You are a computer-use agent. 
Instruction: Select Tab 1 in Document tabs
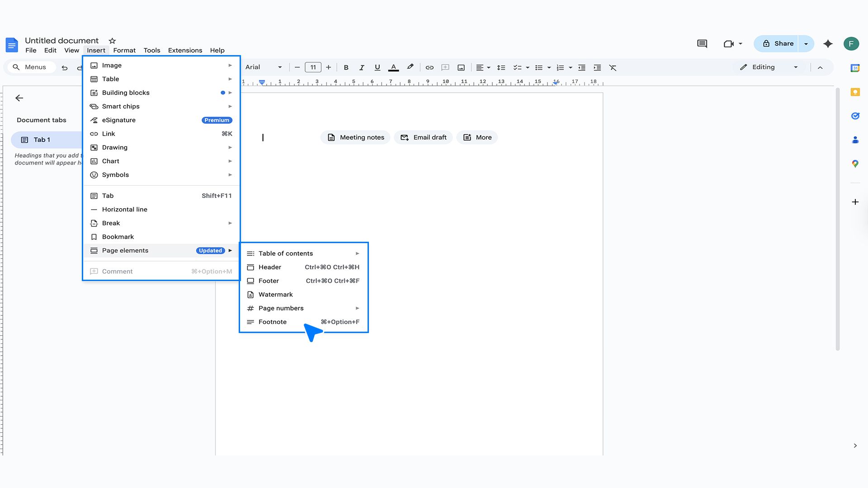point(42,140)
